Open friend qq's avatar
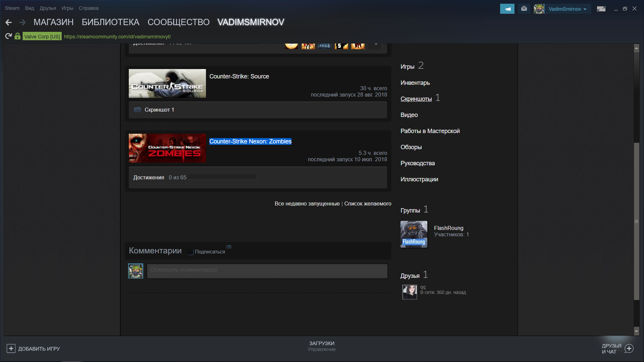This screenshot has width=644, height=362. pos(410,292)
